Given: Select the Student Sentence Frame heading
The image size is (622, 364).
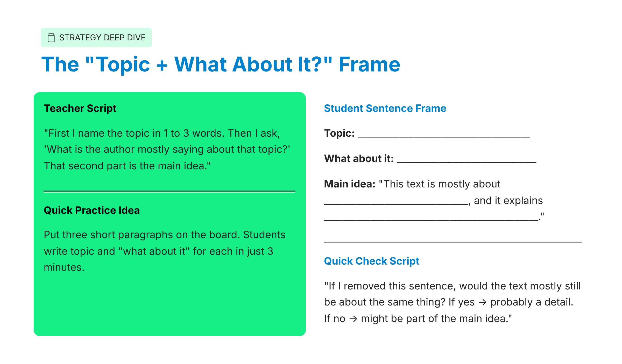Looking at the screenshot, I should coord(385,108).
